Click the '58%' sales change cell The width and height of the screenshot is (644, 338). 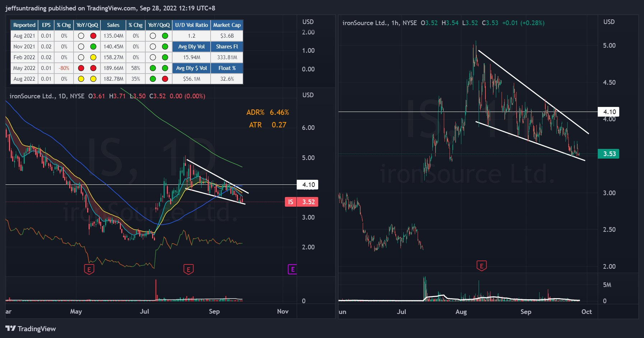click(x=136, y=68)
